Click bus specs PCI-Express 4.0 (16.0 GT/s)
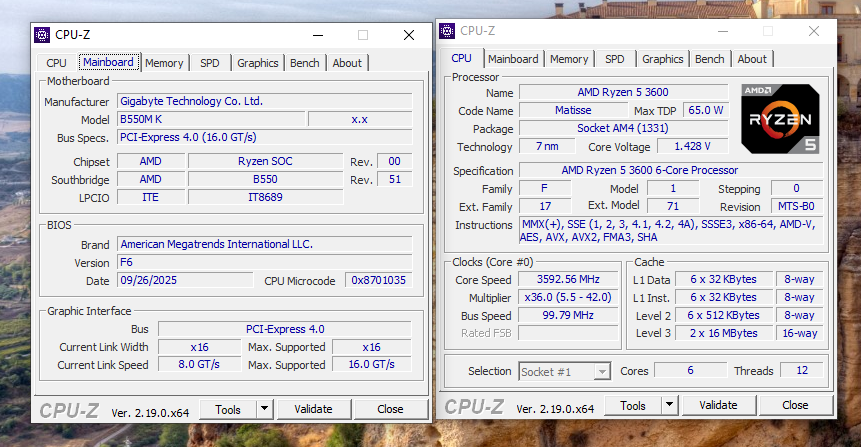 (265, 137)
